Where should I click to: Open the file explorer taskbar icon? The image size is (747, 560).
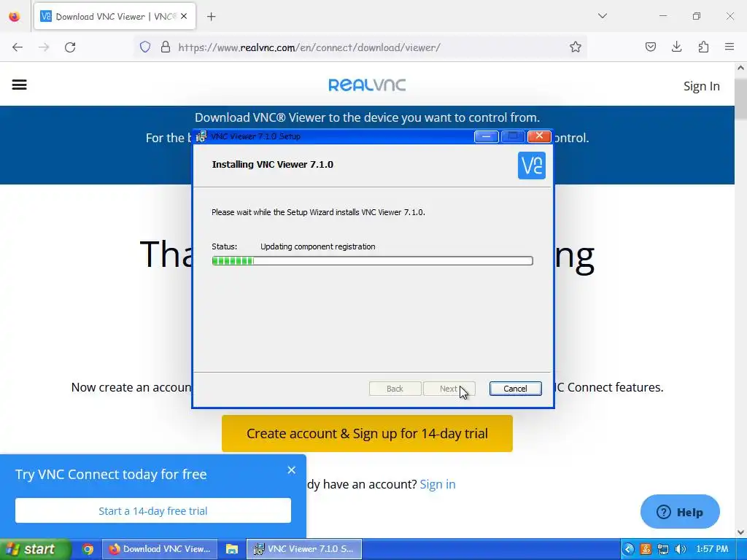232,549
